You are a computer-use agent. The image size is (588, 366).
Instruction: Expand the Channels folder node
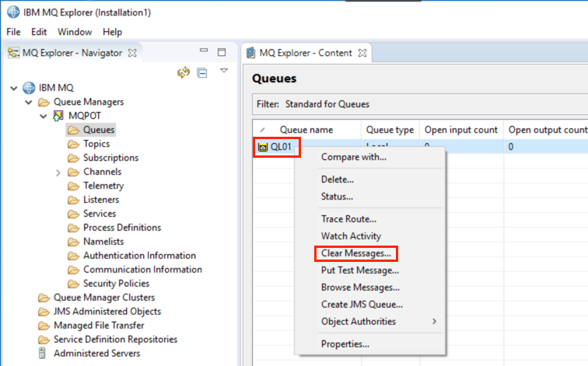(58, 173)
